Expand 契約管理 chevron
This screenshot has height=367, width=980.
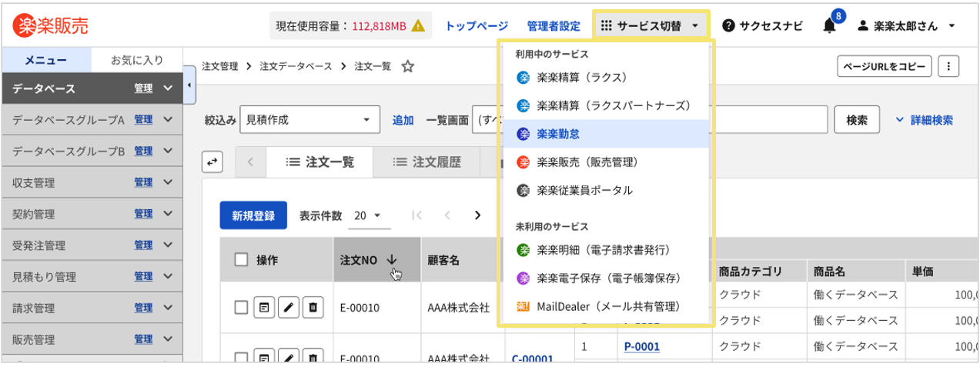[x=169, y=214]
